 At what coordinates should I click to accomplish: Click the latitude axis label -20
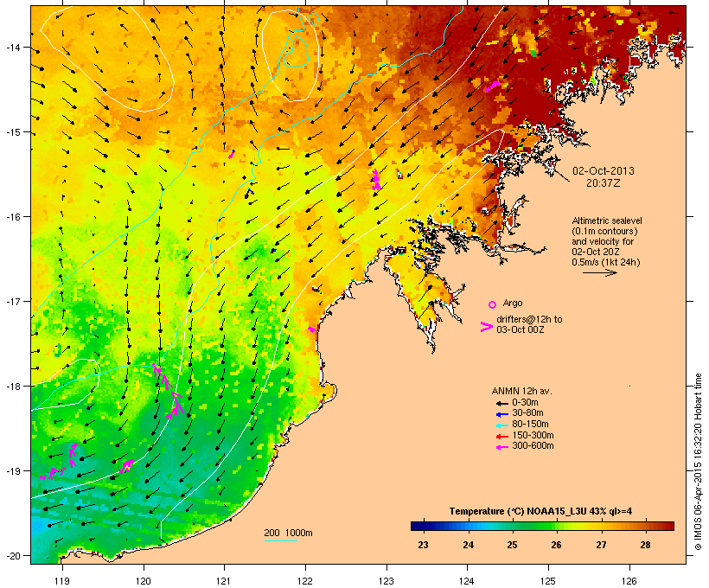pyautogui.click(x=12, y=555)
